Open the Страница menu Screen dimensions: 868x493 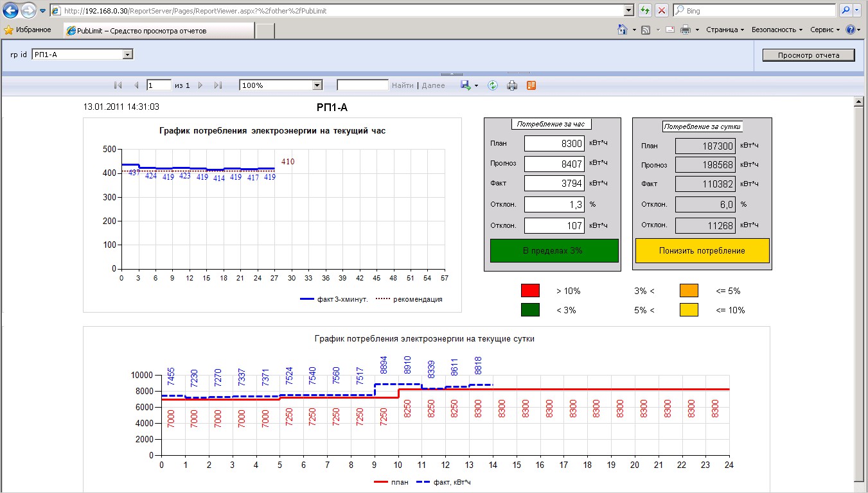coord(724,30)
